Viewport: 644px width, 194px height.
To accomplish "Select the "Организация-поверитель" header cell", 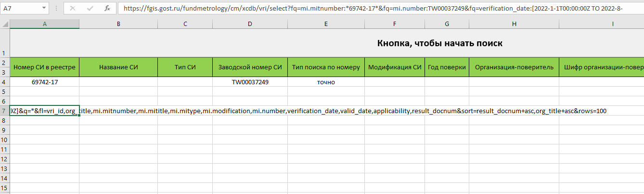I will pyautogui.click(x=514, y=67).
